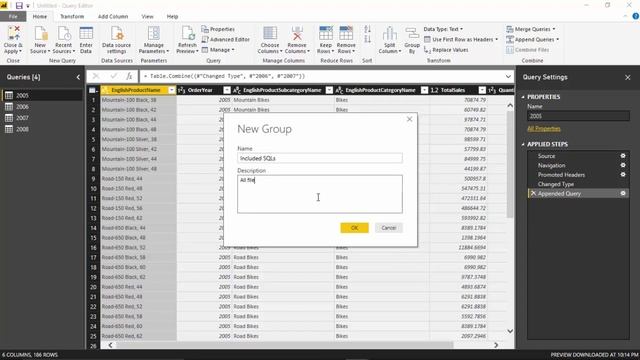Open the Source step settings gear
The image size is (640, 360).
click(x=623, y=156)
